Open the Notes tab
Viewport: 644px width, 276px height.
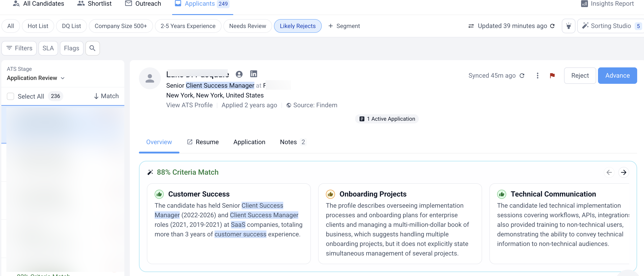coord(293,142)
